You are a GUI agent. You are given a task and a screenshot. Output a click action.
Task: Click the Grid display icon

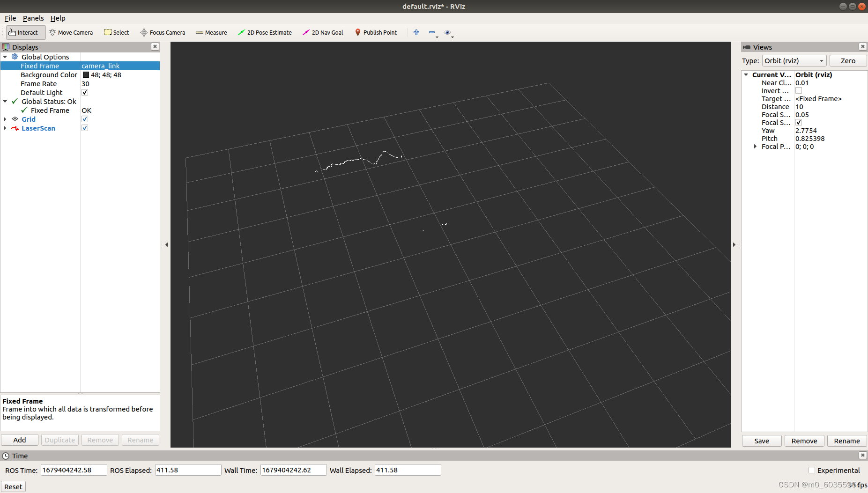(15, 119)
